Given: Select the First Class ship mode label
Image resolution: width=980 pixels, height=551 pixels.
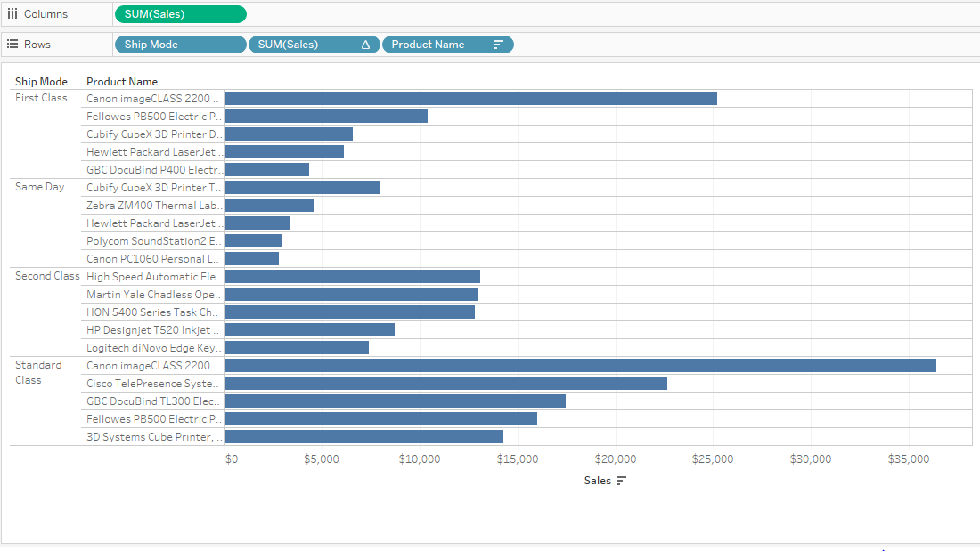Looking at the screenshot, I should tap(41, 98).
